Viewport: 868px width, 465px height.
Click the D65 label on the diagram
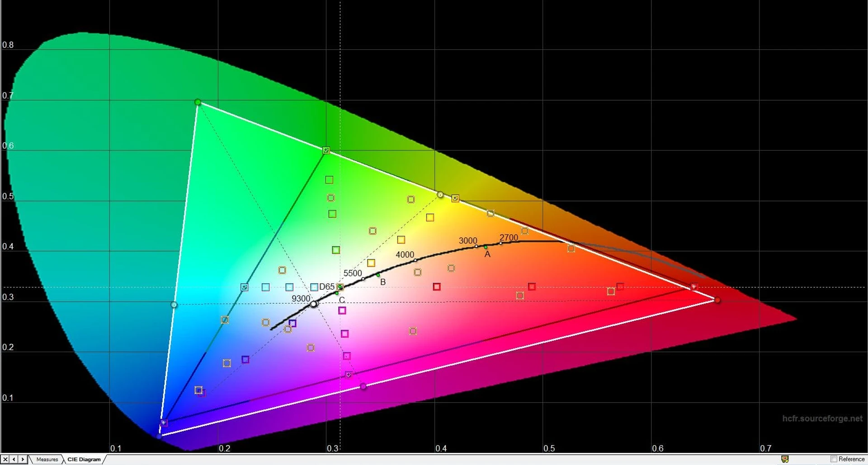click(327, 287)
